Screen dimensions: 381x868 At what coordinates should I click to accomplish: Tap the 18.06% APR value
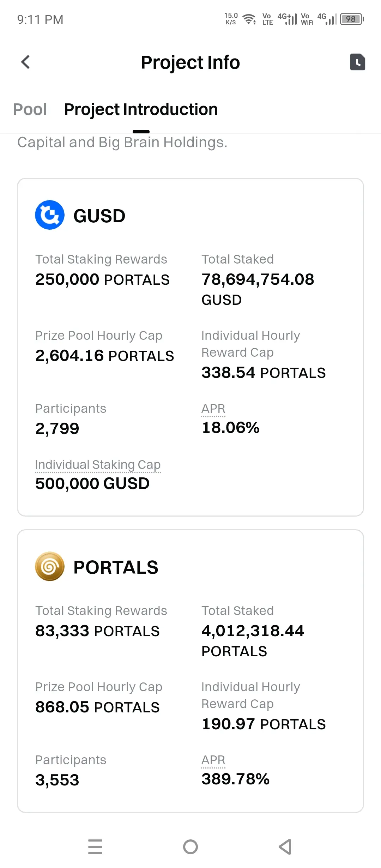click(231, 428)
